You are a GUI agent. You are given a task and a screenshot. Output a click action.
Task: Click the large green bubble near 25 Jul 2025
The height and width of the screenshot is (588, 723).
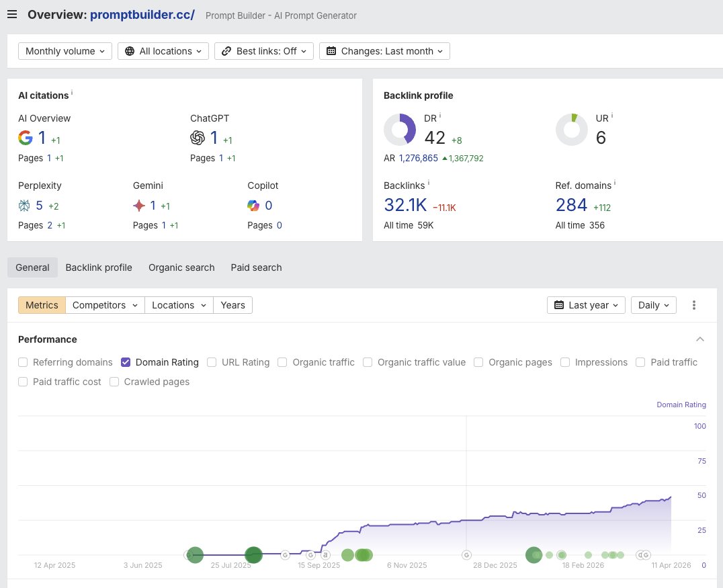coord(253,555)
